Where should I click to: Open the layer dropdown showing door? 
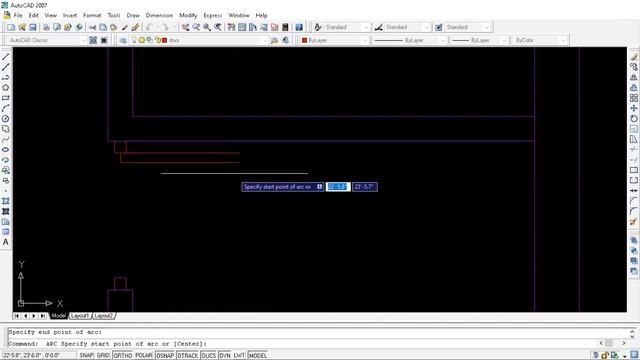tap(199, 40)
